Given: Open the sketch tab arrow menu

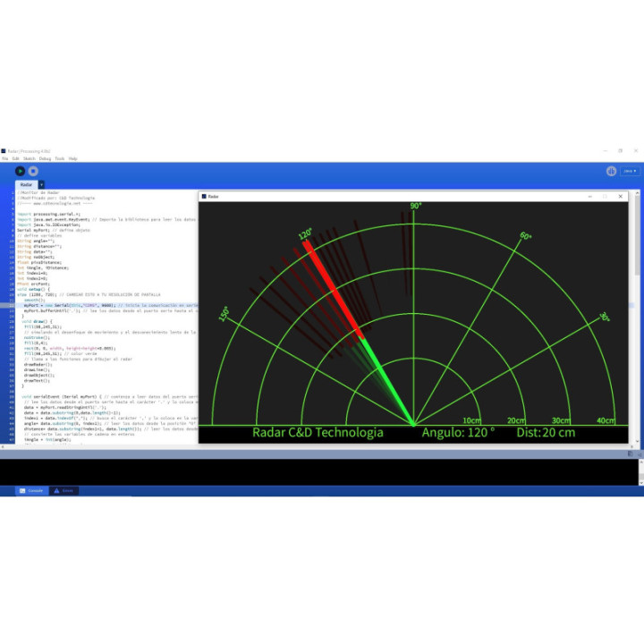Looking at the screenshot, I should click(41, 185).
